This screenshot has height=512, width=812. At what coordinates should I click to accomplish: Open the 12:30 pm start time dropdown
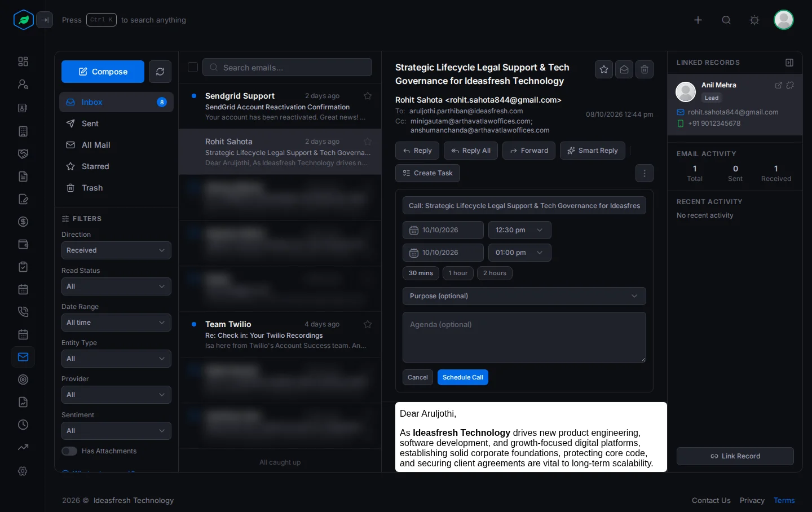(519, 230)
